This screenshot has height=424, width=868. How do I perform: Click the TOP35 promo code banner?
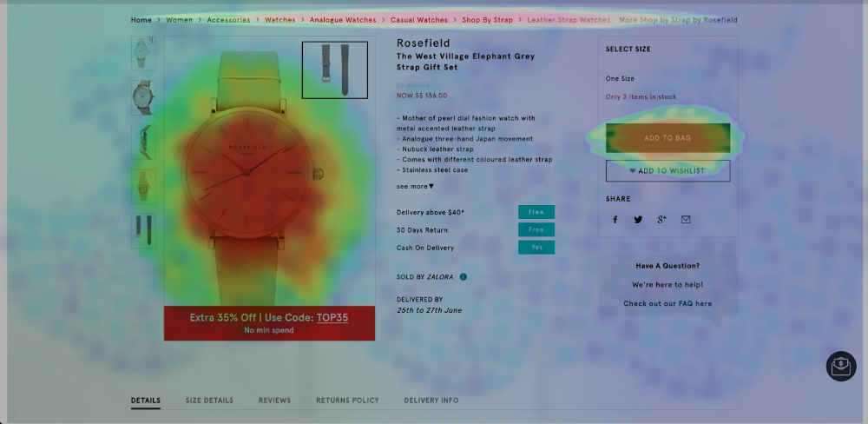pyautogui.click(x=269, y=322)
